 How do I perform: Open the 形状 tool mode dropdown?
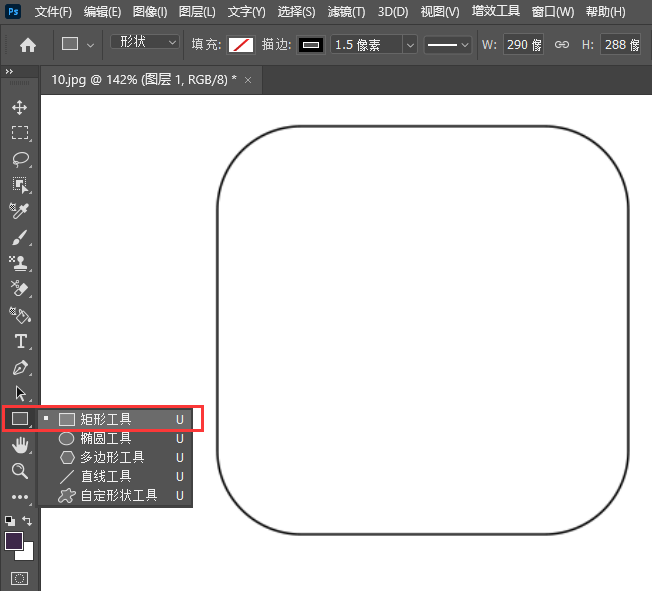[145, 43]
